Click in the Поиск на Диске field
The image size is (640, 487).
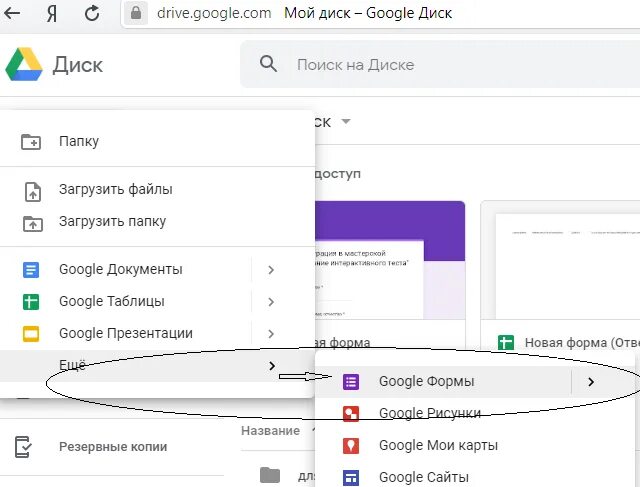441,64
